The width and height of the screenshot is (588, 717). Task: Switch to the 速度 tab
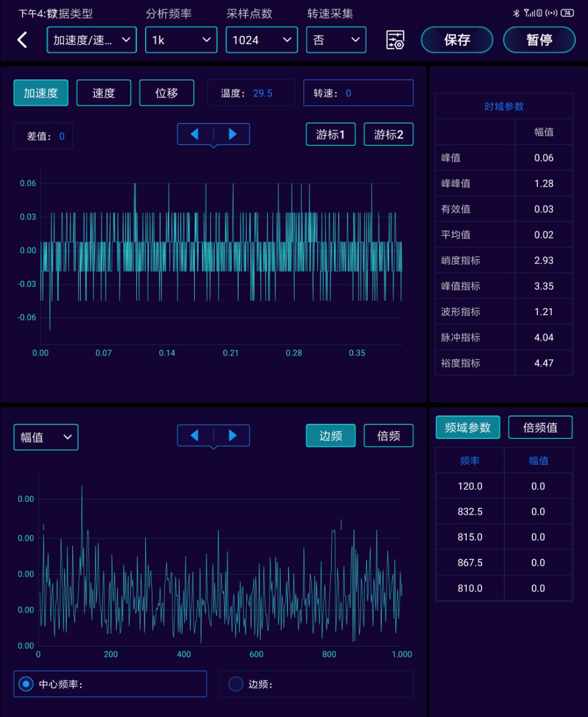tap(103, 93)
